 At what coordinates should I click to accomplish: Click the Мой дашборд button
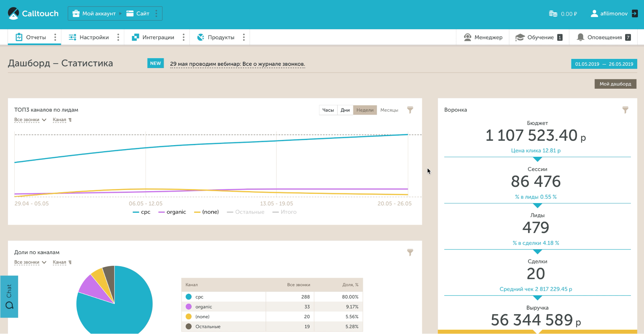[x=615, y=84]
